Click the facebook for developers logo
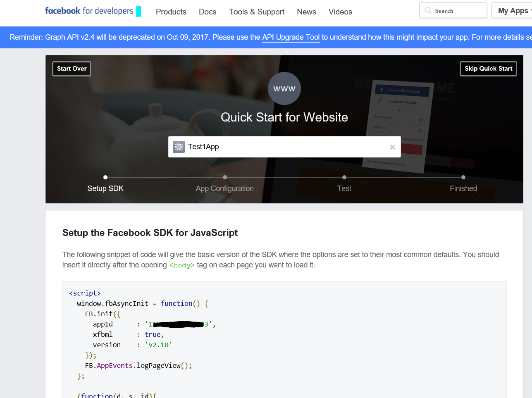Screen dimensions: 532x398 point(89,11)
